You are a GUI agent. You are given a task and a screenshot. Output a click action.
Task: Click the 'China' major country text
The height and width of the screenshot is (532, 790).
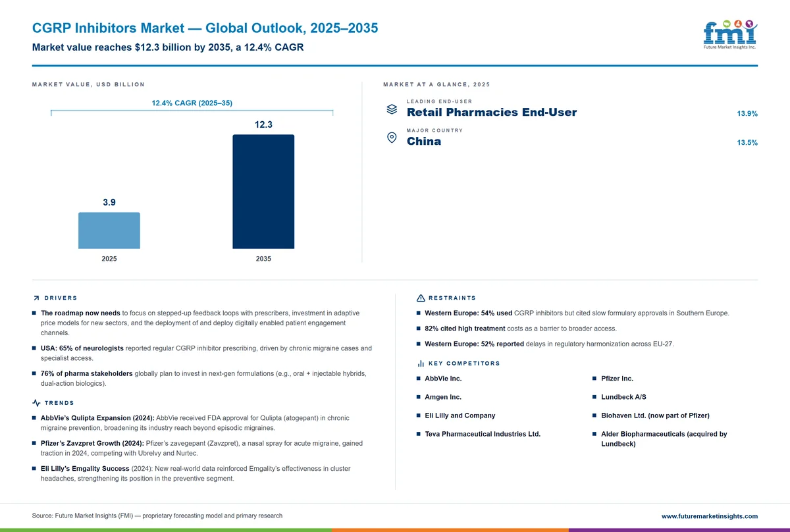(x=424, y=141)
